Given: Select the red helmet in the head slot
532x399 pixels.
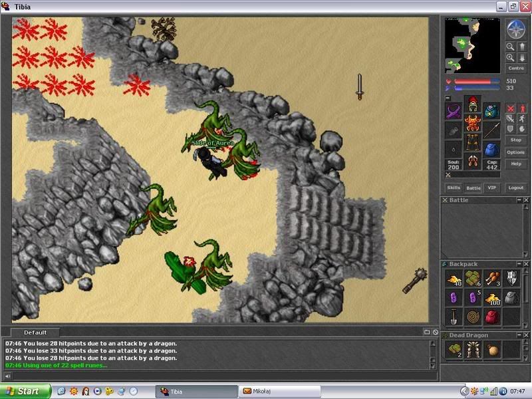Looking at the screenshot, I should (x=473, y=104).
